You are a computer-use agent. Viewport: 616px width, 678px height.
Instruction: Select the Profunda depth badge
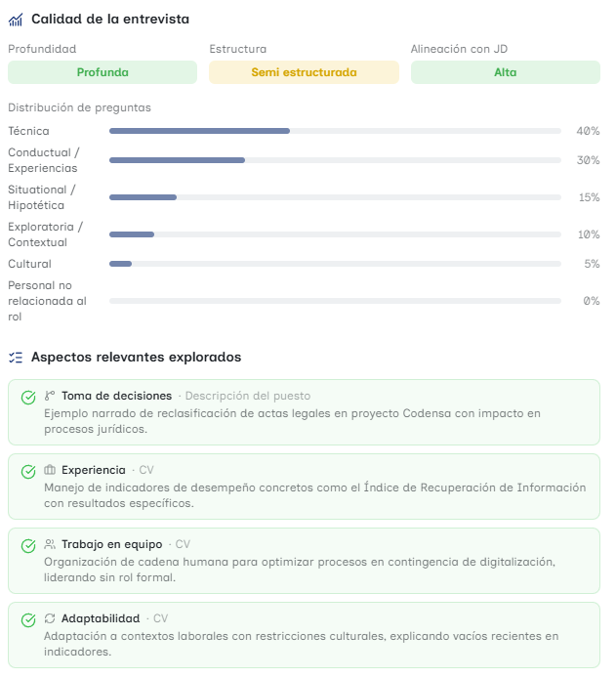[103, 72]
